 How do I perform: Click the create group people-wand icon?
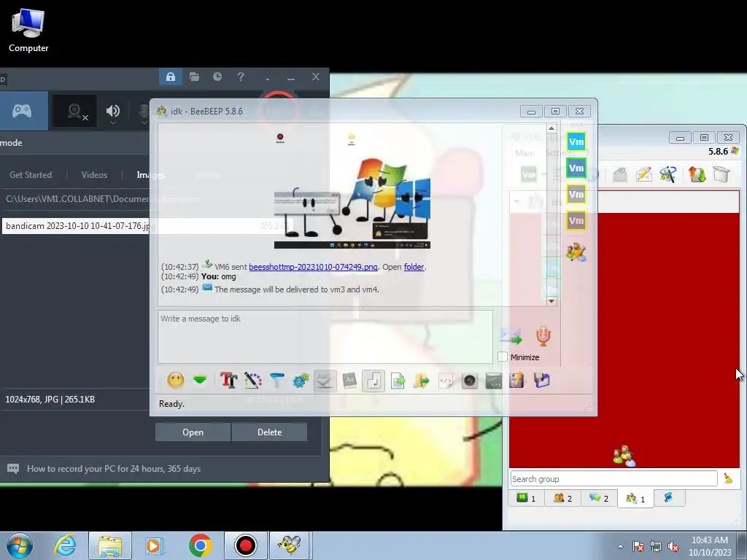(668, 174)
